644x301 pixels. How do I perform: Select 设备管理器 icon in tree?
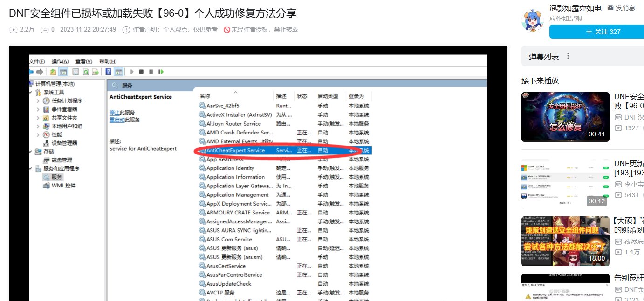point(46,143)
